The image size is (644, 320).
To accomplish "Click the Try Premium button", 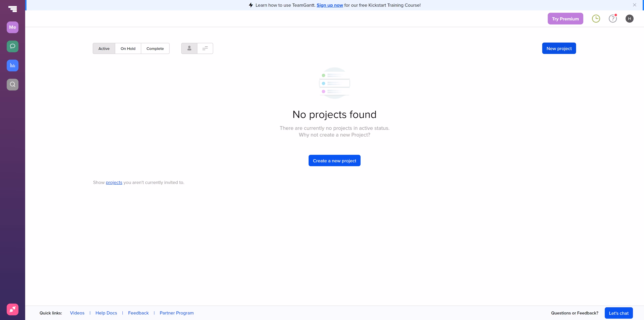I will [x=565, y=19].
